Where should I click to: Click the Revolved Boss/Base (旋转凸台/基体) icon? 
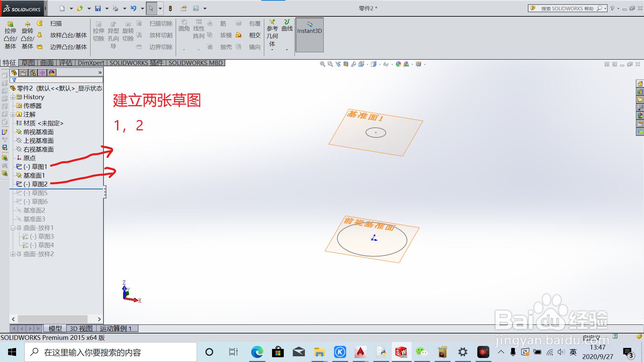pyautogui.click(x=28, y=35)
